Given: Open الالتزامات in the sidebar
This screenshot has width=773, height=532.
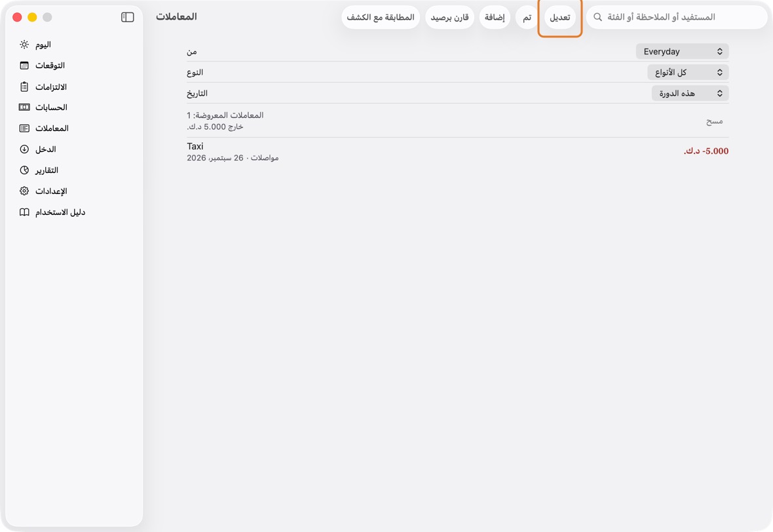Looking at the screenshot, I should [74, 86].
